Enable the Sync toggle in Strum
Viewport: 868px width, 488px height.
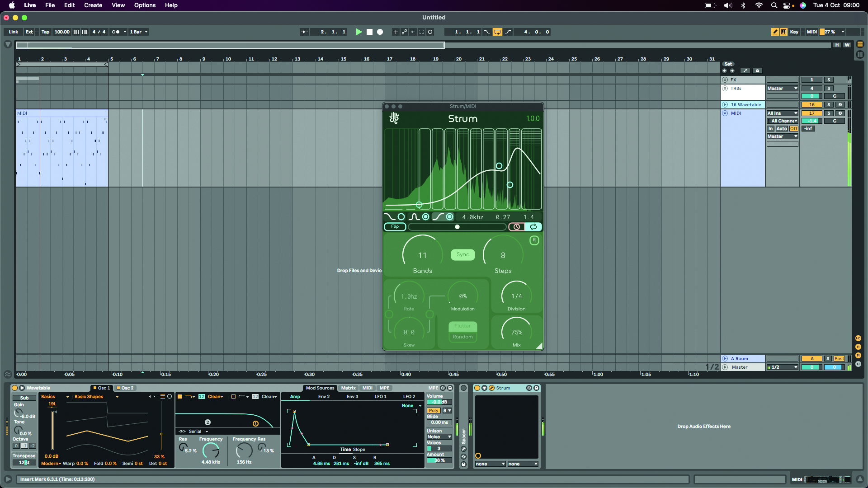462,255
